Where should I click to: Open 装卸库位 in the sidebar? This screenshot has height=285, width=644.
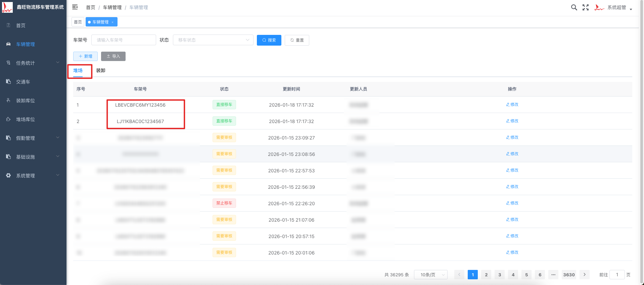pos(26,101)
